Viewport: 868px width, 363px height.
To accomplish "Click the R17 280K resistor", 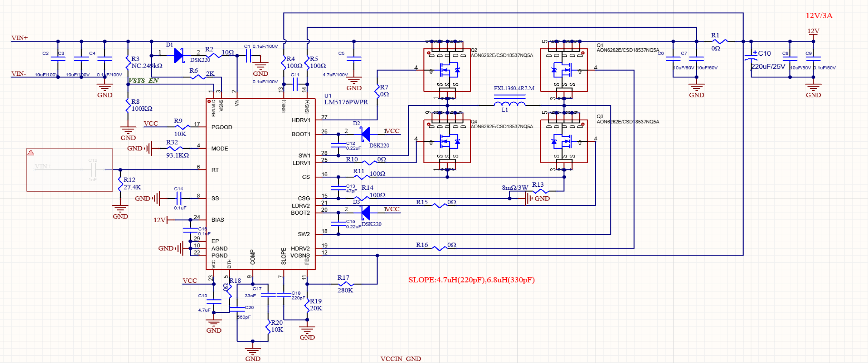I will coord(346,284).
